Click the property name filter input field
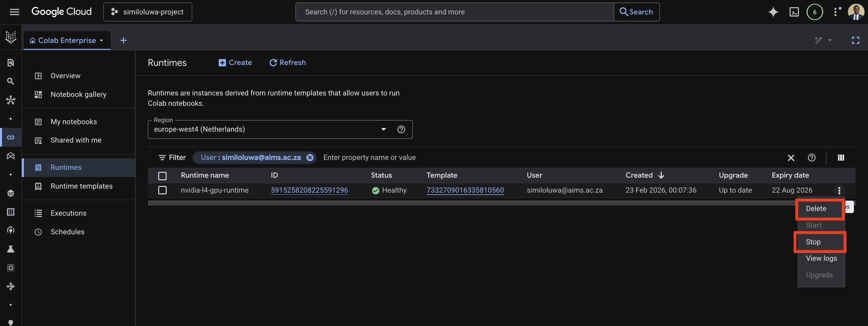868x326 pixels. coord(370,157)
